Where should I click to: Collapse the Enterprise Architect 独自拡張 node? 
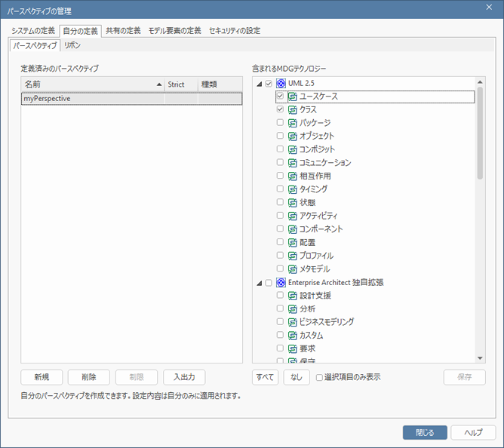point(260,284)
